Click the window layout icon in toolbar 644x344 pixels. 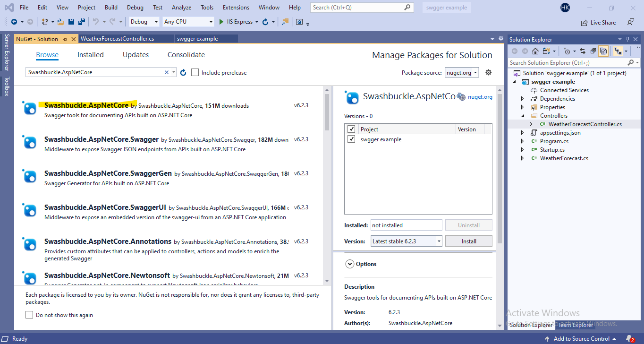[299, 22]
